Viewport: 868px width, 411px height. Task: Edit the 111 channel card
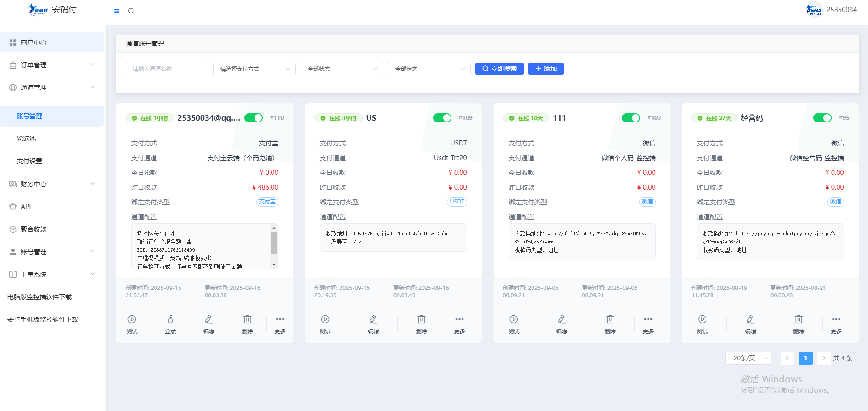[x=562, y=324]
